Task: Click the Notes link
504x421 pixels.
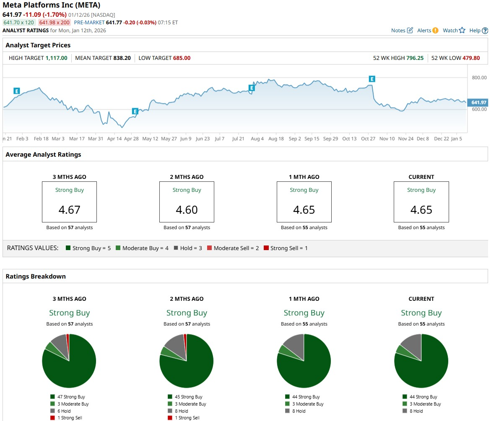Action: coord(398,30)
